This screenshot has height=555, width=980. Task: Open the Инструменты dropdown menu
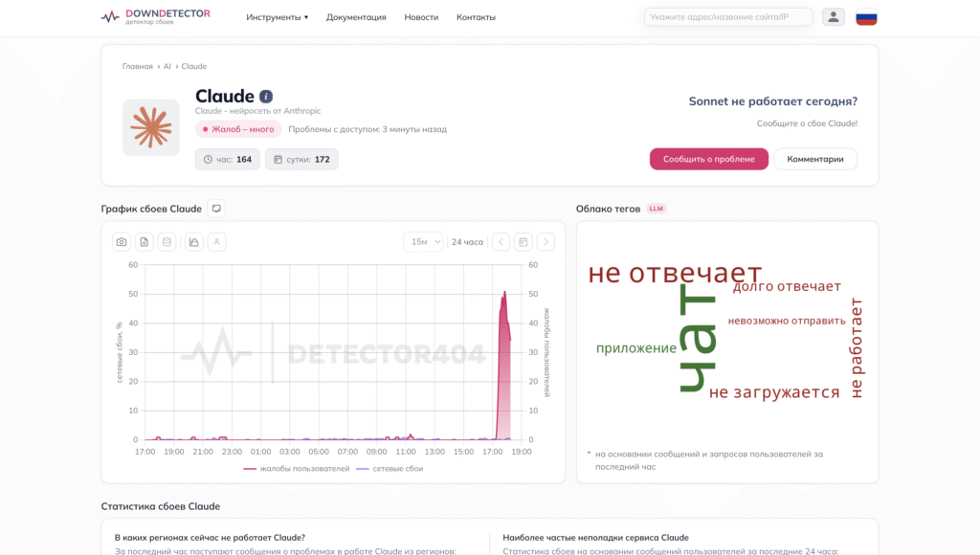pyautogui.click(x=277, y=17)
